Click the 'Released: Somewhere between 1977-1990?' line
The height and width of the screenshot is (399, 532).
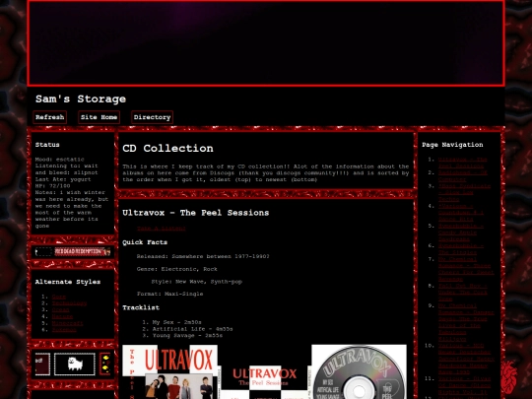(203, 256)
